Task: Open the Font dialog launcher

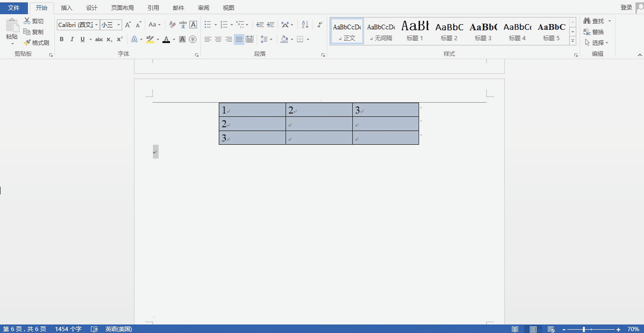Action: pos(197,55)
